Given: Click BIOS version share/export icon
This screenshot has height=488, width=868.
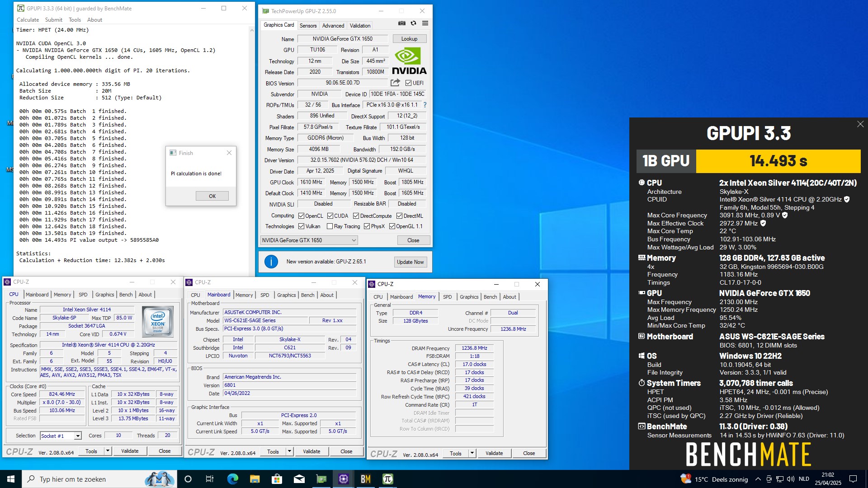Looking at the screenshot, I should pos(395,83).
